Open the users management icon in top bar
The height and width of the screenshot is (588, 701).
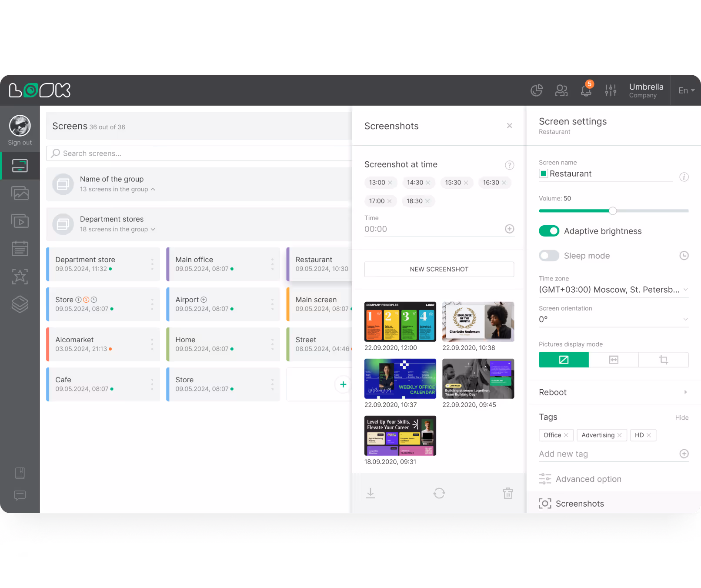(x=561, y=90)
